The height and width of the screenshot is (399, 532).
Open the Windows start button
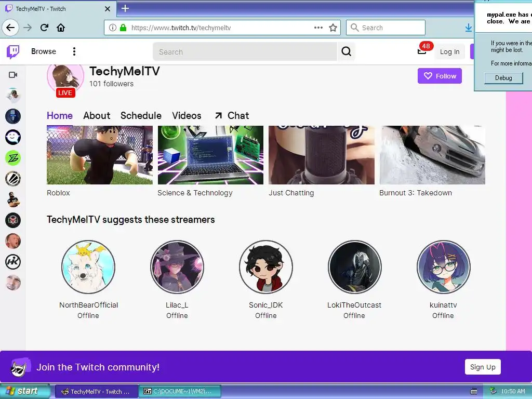coord(24,391)
